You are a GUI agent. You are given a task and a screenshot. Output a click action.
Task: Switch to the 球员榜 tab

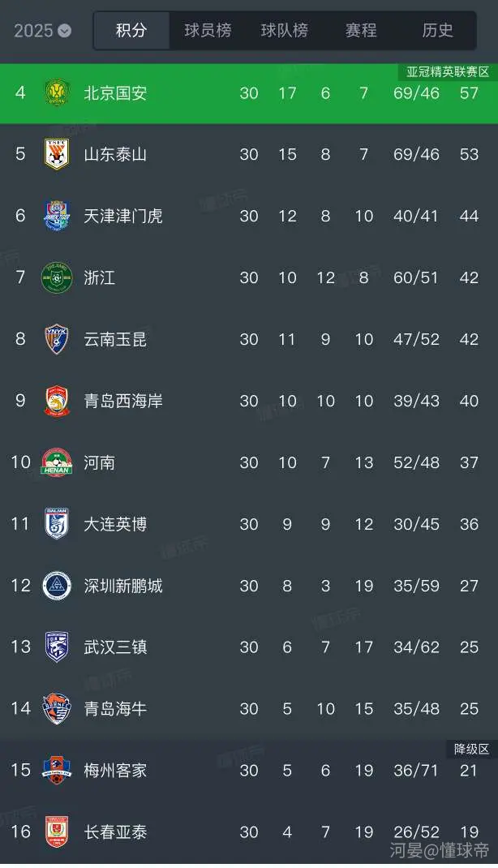pos(208,30)
